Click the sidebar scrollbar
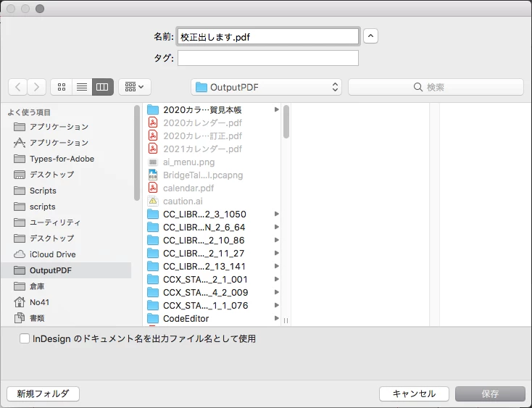 137,153
